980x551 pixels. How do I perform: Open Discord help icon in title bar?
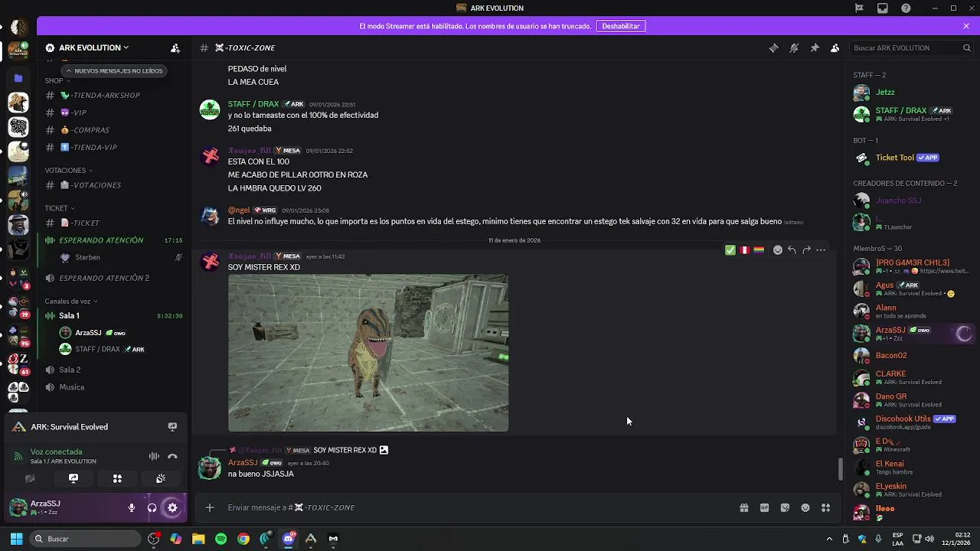pyautogui.click(x=906, y=8)
